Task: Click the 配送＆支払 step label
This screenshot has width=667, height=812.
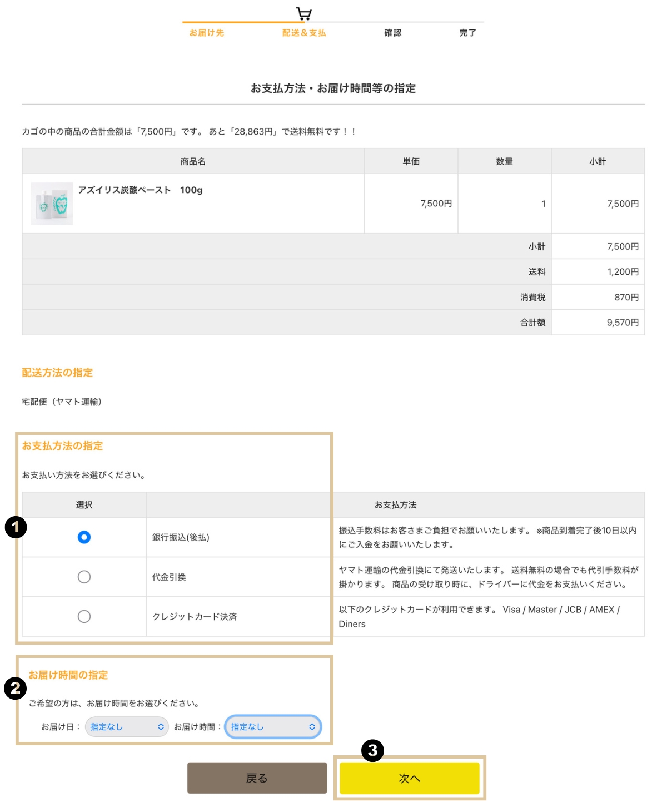Action: [304, 33]
